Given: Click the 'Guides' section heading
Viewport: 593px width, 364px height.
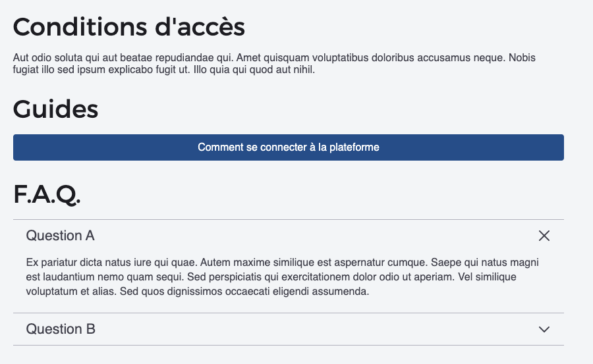Looking at the screenshot, I should click(55, 109).
